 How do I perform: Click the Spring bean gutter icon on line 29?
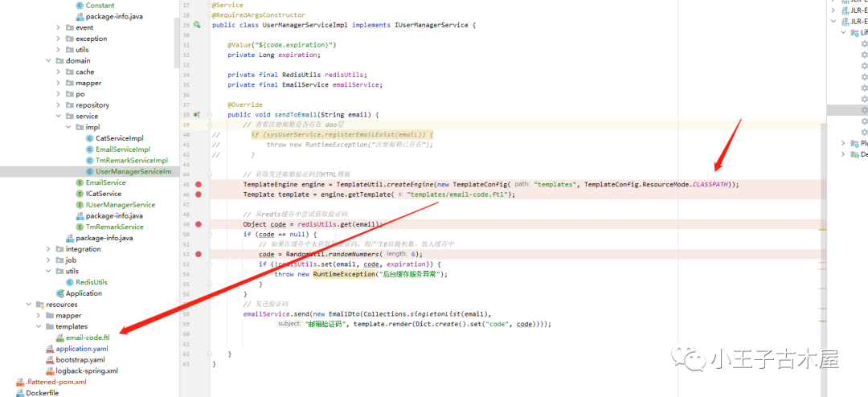click(197, 26)
